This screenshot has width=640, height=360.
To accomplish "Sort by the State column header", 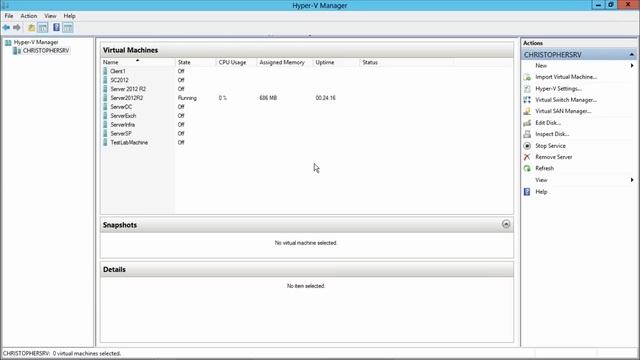I will [x=196, y=62].
